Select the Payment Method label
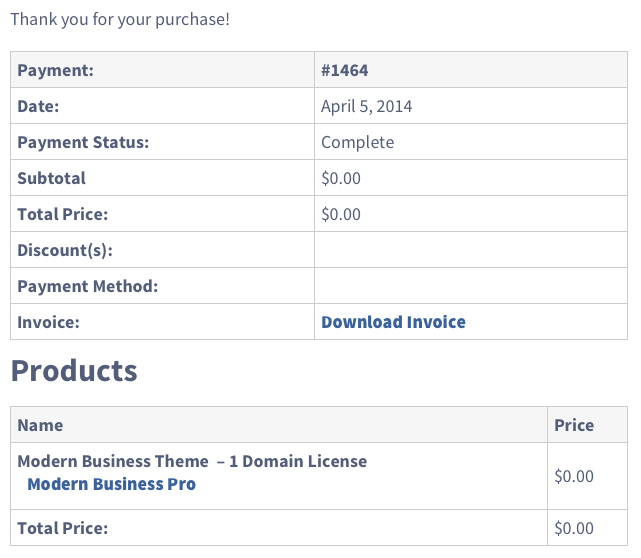Screen dimensions: 641x558 87,286
